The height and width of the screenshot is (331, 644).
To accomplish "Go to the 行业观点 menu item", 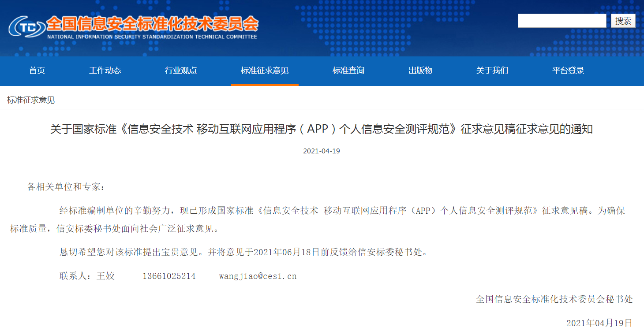I will 181,71.
